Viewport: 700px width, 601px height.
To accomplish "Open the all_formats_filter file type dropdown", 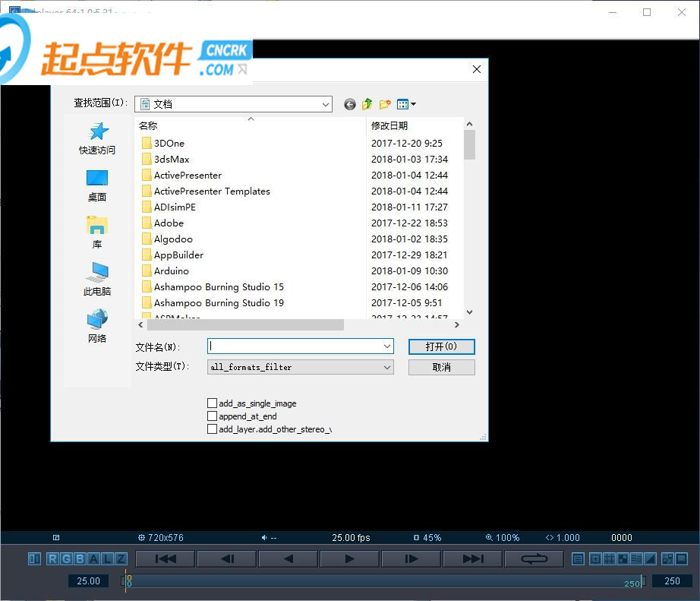I will click(x=301, y=367).
